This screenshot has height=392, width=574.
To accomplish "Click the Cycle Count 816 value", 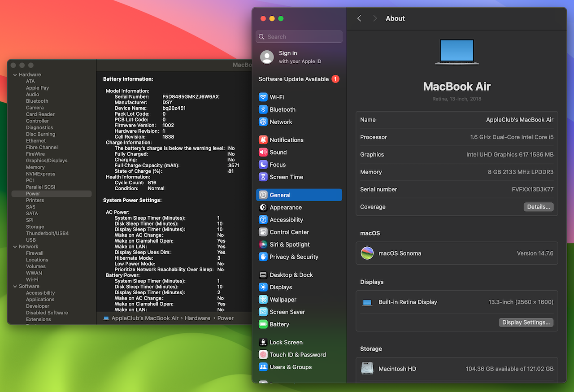I will tap(152, 183).
